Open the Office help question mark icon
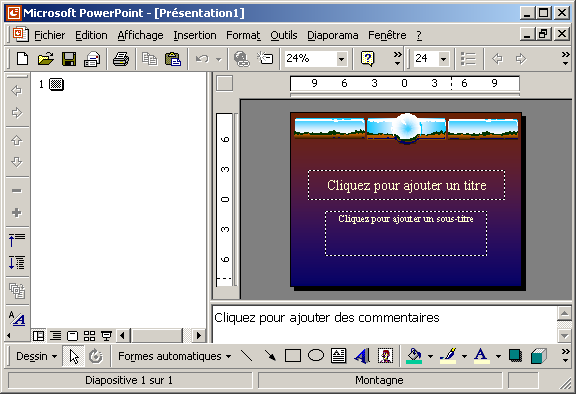Image resolution: width=576 pixels, height=394 pixels. 368,59
